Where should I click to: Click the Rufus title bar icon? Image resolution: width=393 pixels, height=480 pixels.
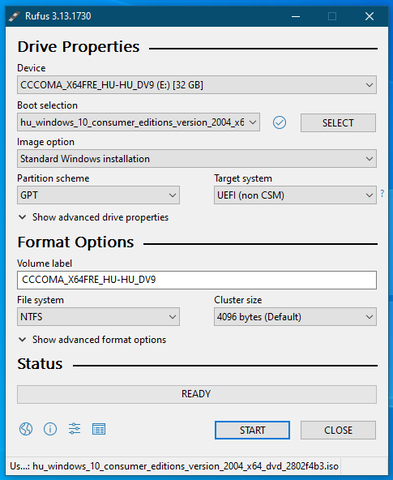[x=15, y=16]
